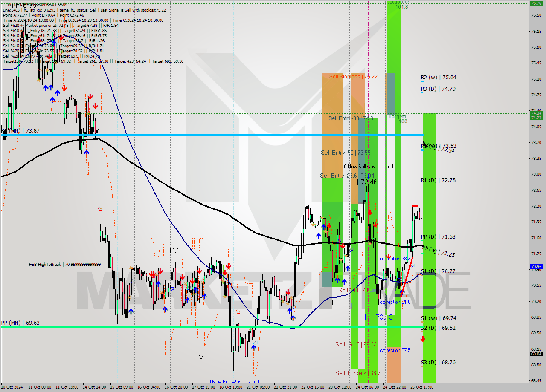
Task: Click the '10 Oct 2024' date on time axis
Action: [x=13, y=387]
